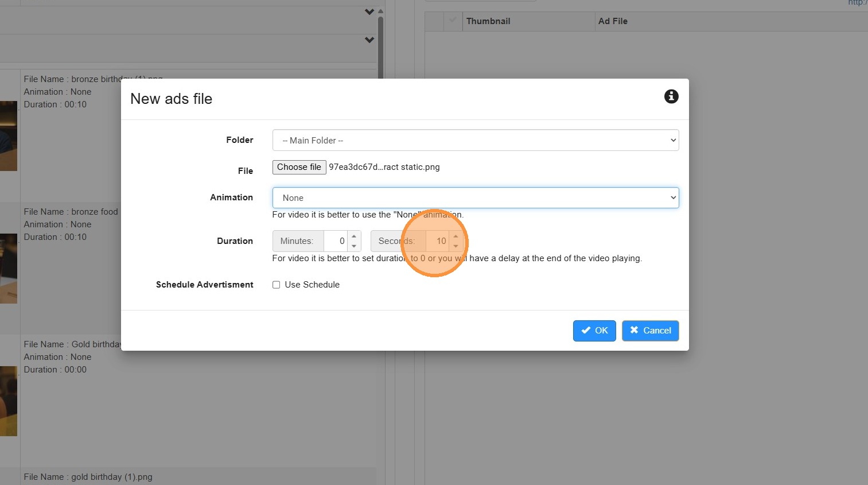Click the Choose file button
Viewport: 868px width, 485px height.
pos(299,167)
